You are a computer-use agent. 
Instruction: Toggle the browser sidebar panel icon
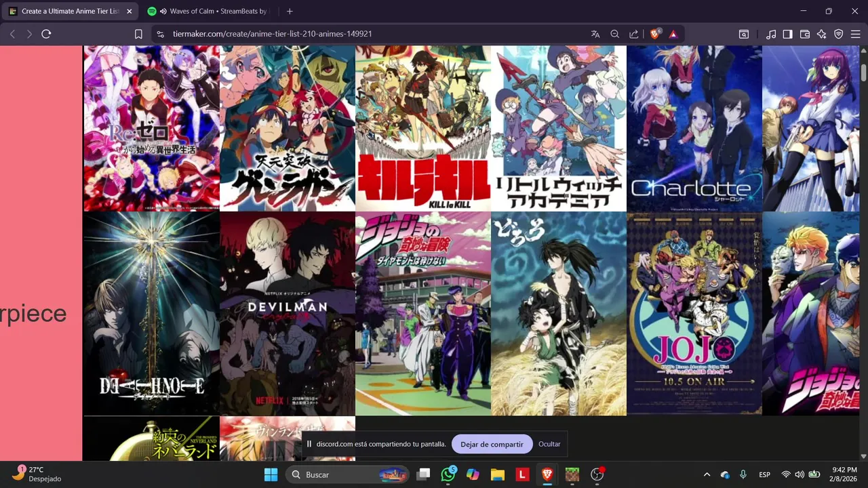click(x=787, y=34)
